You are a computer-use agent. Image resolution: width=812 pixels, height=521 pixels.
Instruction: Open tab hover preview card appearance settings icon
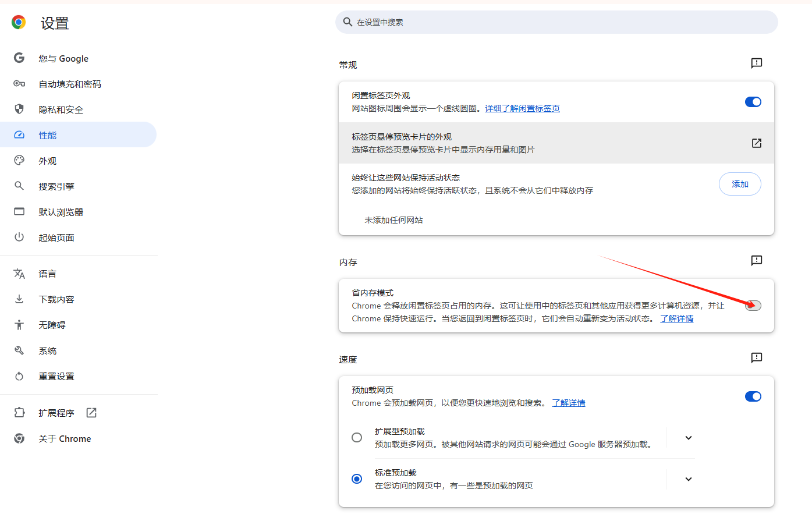pos(757,143)
